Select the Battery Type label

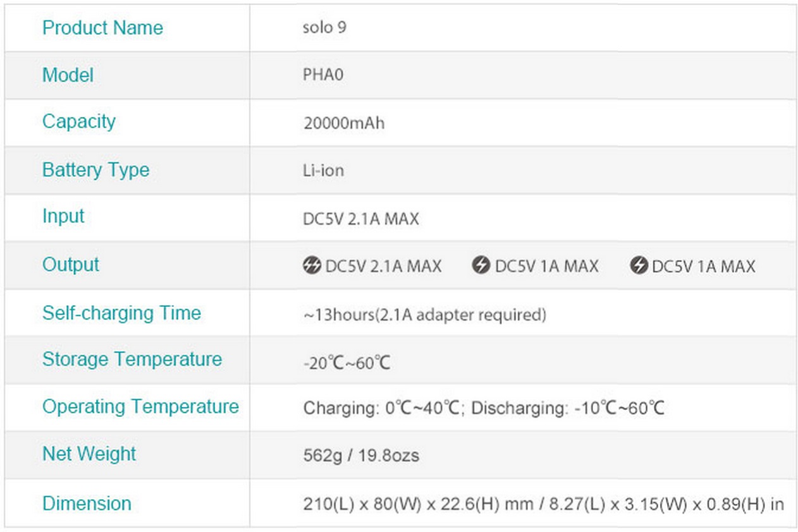[x=95, y=169]
